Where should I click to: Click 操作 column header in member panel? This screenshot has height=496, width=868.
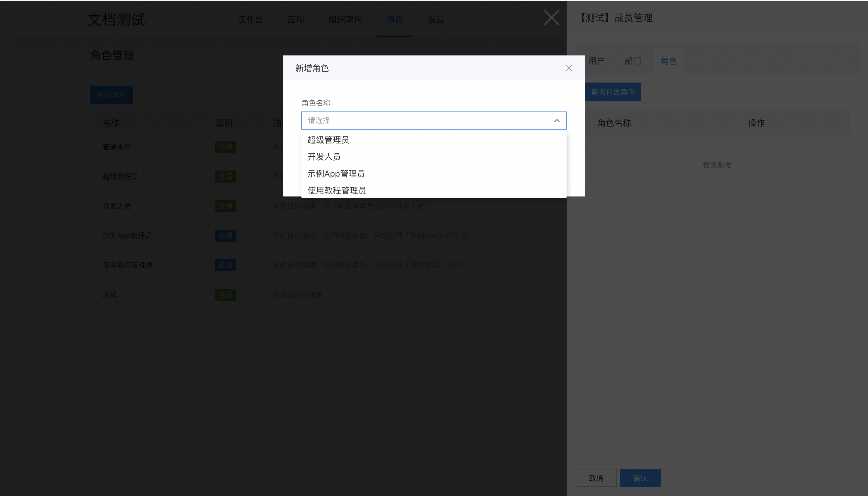tap(756, 123)
